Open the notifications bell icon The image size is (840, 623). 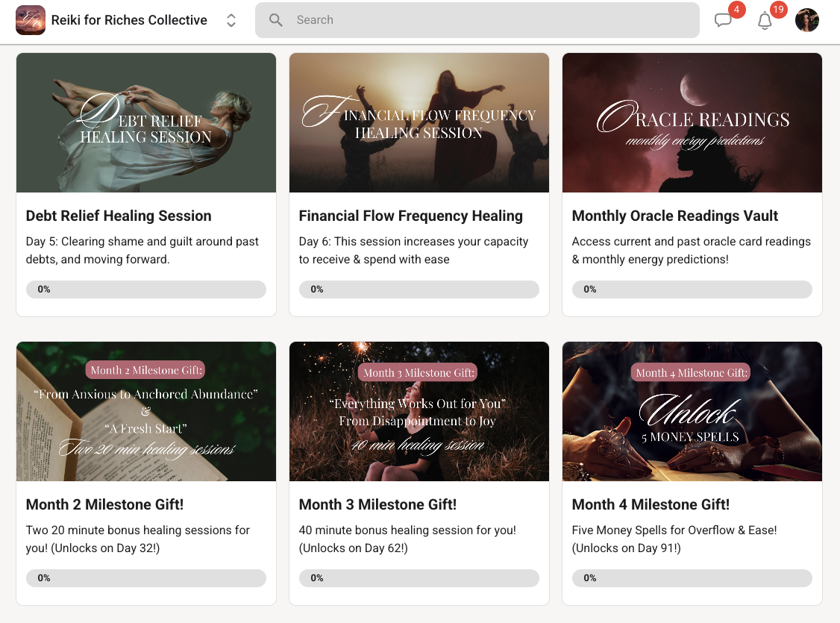coord(765,21)
